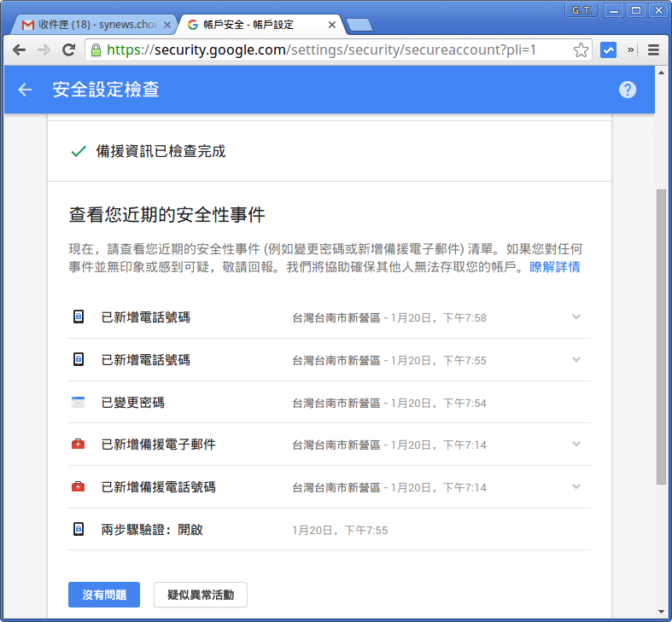Viewport: 672px width, 622px height.
Task: Click the 已新增備援電子郵件 label
Action: [158, 445]
